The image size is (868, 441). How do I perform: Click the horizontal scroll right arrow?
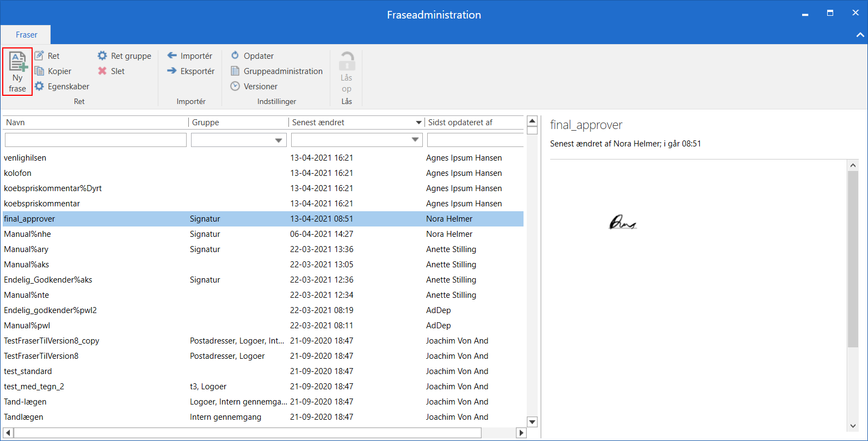coord(521,433)
